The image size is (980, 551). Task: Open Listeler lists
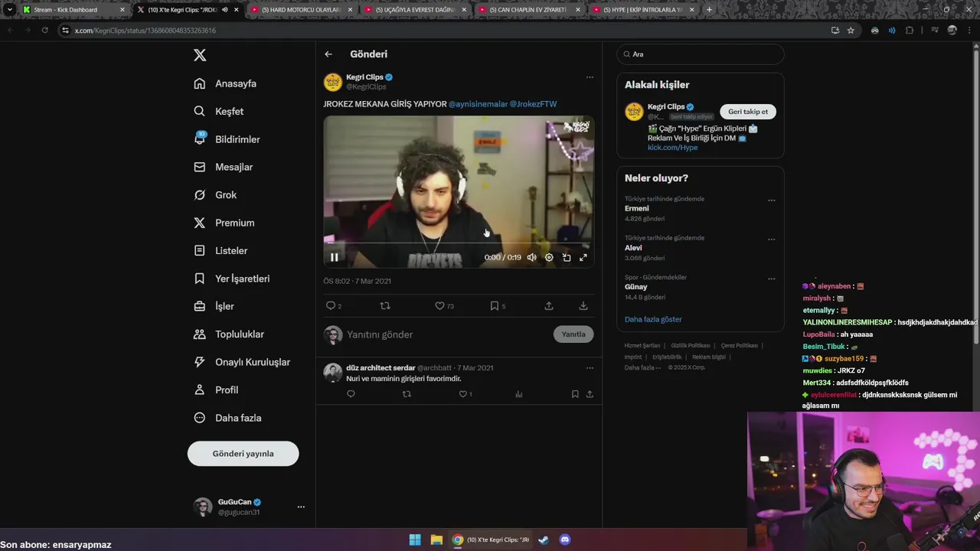pyautogui.click(x=220, y=250)
